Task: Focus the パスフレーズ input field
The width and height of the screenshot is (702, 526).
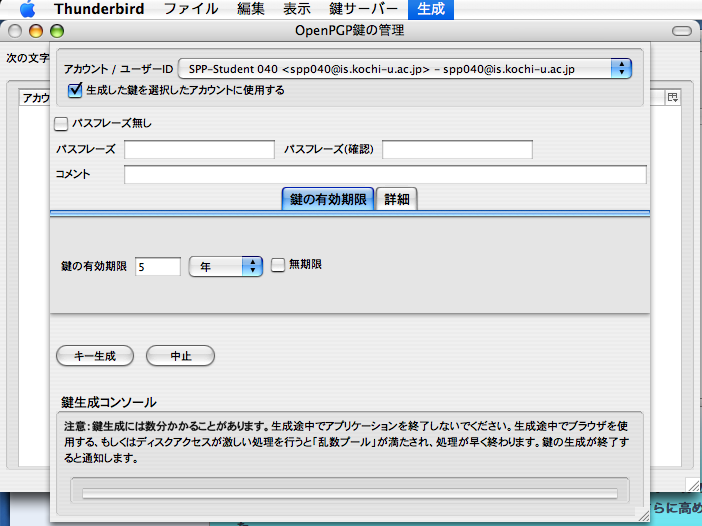Action: coord(199,149)
